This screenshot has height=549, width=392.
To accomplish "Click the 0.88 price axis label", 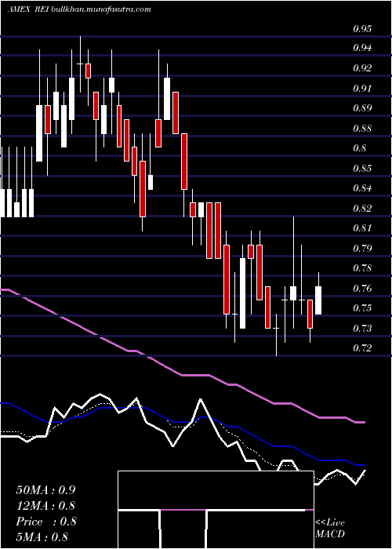I will pyautogui.click(x=362, y=128).
